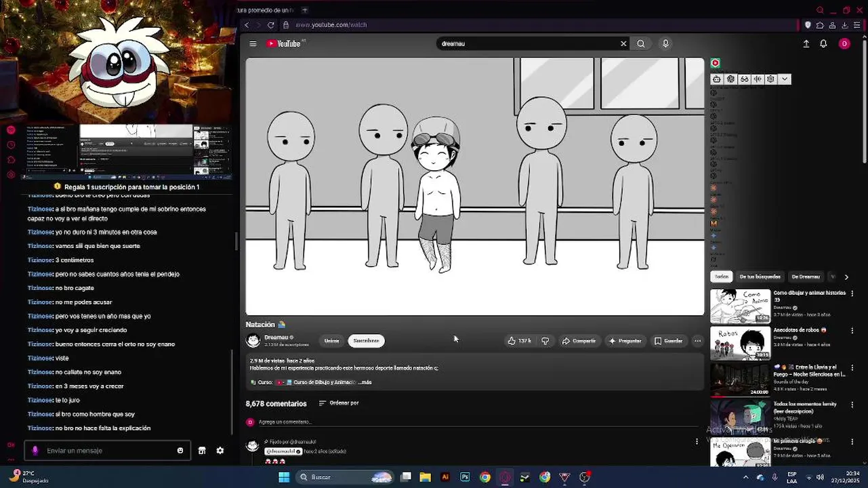Click the ChatGPT icon in extension toolbar
Viewport: 868px width, 488px height.
click(730, 79)
